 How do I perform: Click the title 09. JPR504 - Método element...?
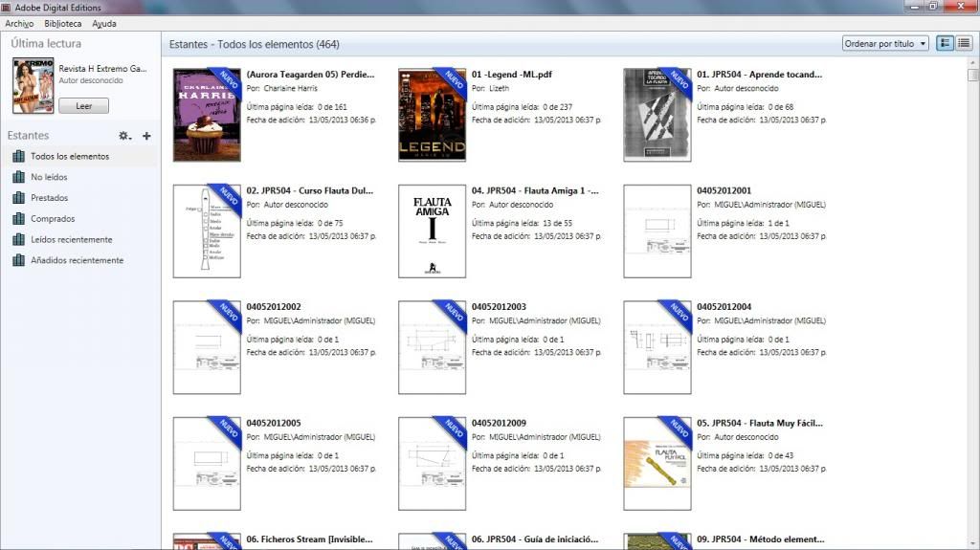coord(761,539)
